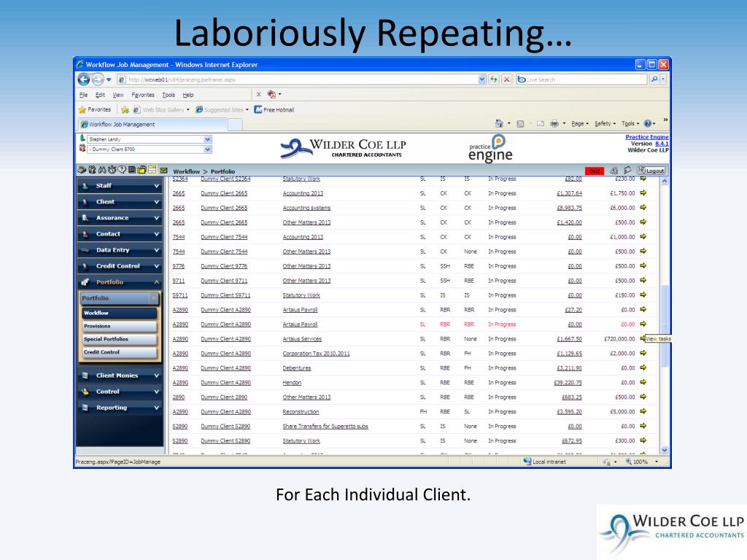
Task: Click the yellow table layout icon in toolbar
Action: 152,170
